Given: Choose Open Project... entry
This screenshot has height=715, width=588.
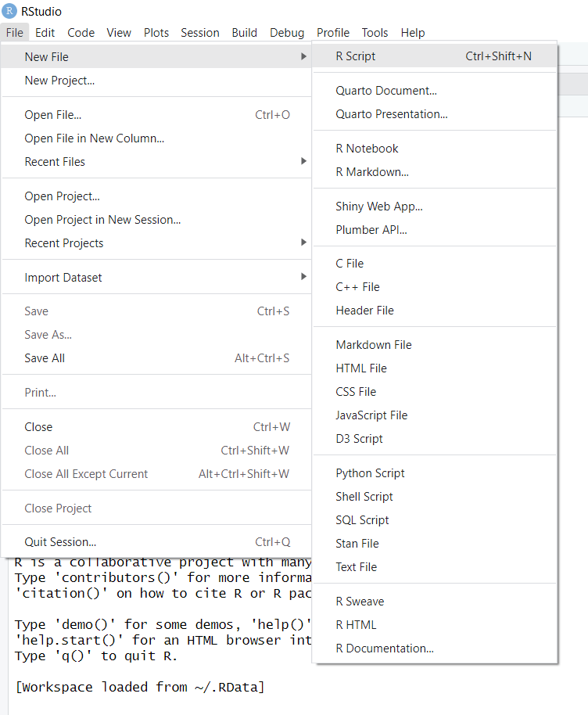Looking at the screenshot, I should (156, 196).
